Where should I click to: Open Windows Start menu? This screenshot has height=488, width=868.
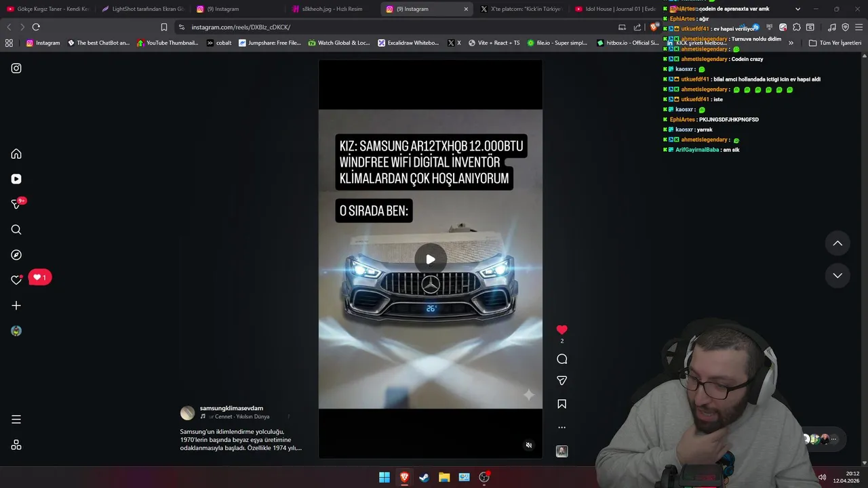point(384,477)
